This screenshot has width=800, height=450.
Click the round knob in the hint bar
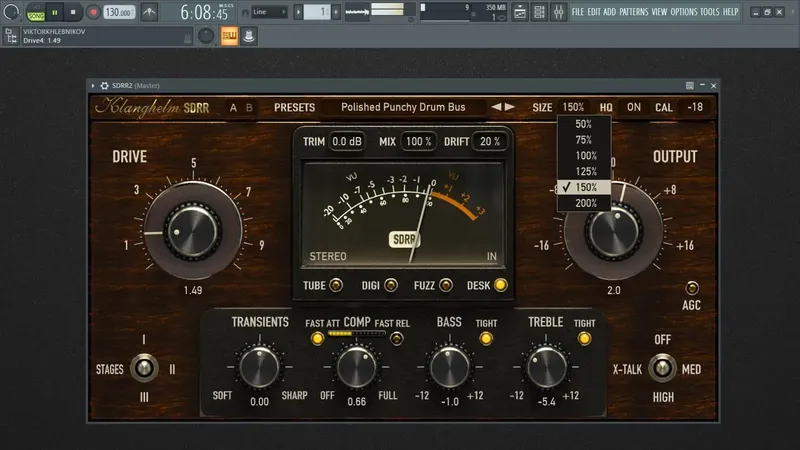pos(206,36)
